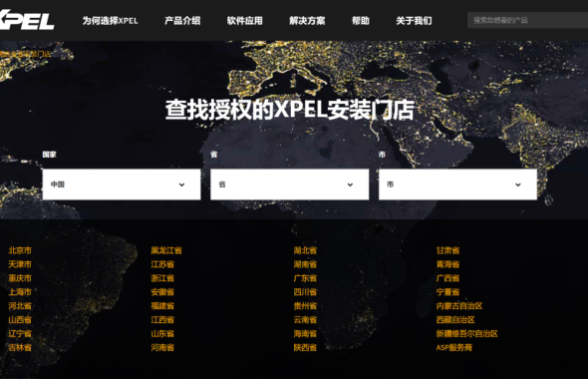
Task: Open 江西省 link
Action: [162, 320]
